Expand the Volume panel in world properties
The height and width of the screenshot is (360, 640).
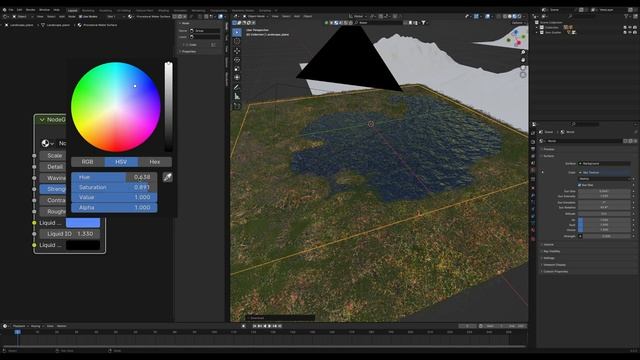click(x=548, y=244)
